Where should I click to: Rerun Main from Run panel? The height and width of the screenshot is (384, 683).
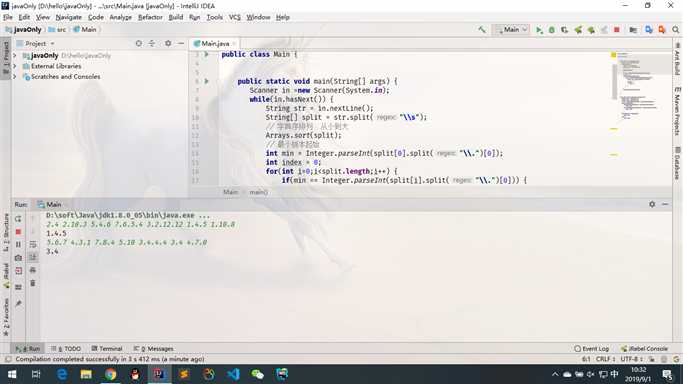tap(18, 219)
